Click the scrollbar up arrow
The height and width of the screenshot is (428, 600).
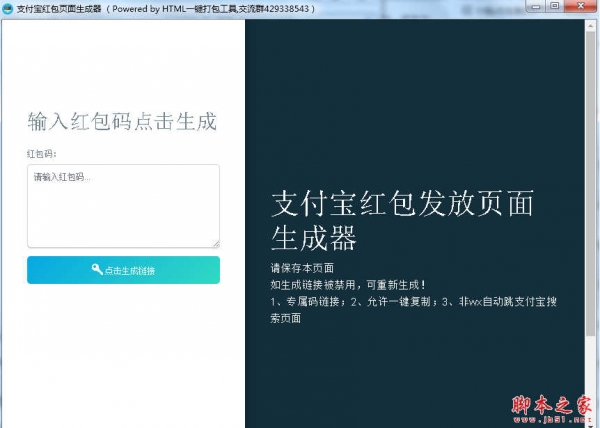pyautogui.click(x=590, y=24)
